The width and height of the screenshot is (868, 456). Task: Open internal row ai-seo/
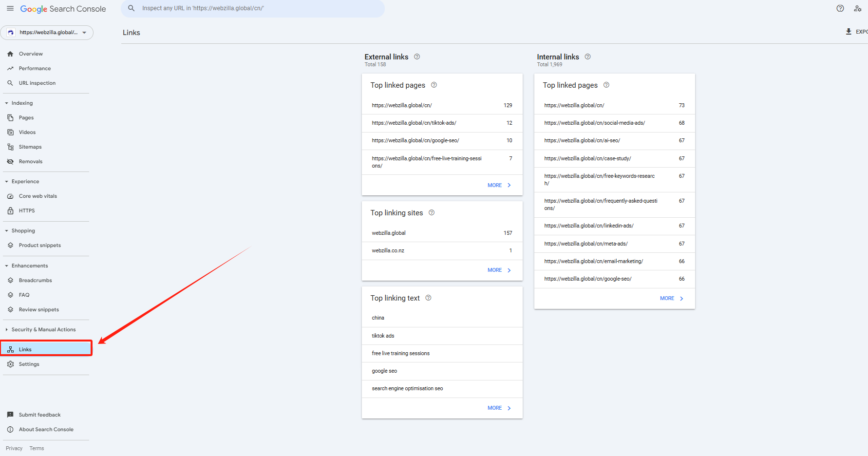point(615,141)
